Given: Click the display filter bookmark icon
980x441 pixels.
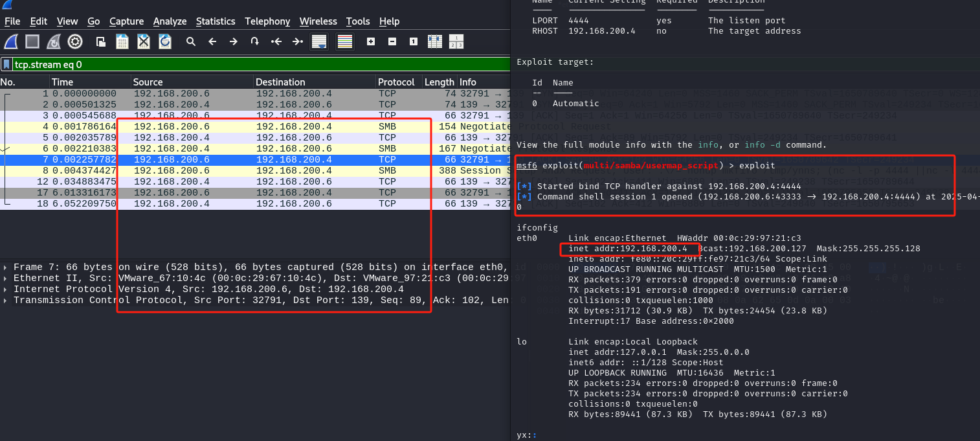Looking at the screenshot, I should 6,64.
